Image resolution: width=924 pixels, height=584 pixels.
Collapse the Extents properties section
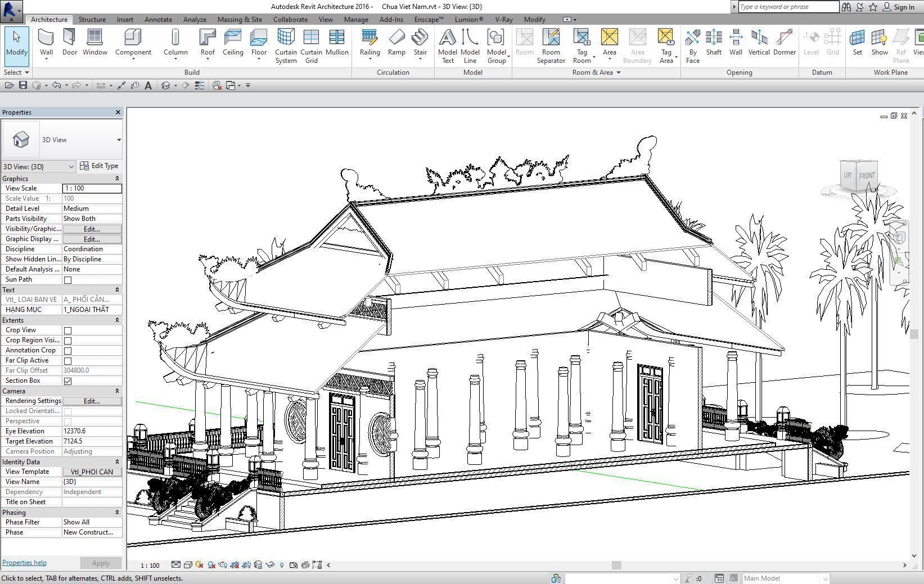117,320
